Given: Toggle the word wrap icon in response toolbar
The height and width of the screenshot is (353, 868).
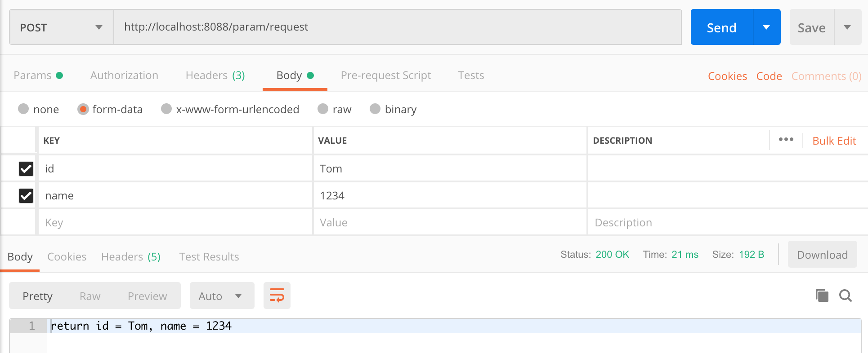Looking at the screenshot, I should click(x=277, y=296).
